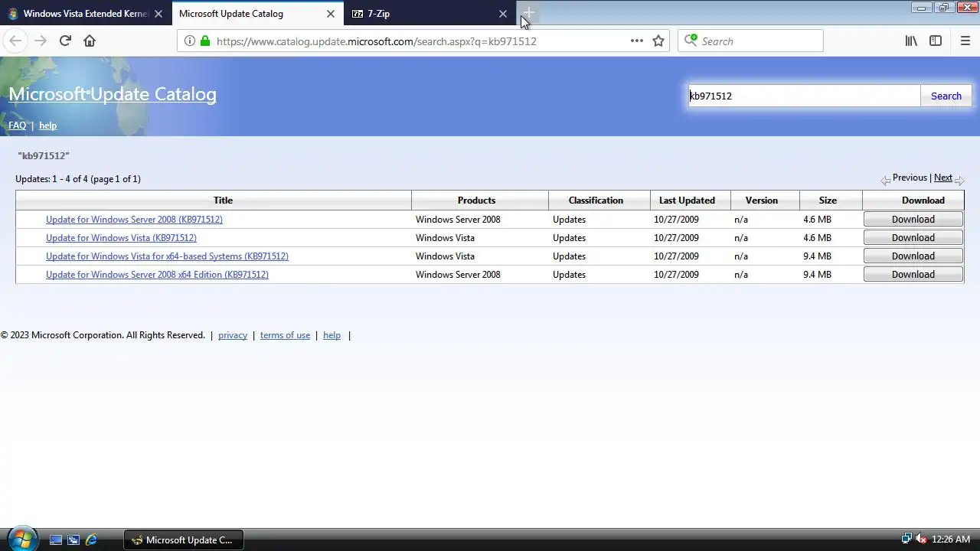
Task: Click Switch between windows quick launch icon
Action: pos(73,540)
